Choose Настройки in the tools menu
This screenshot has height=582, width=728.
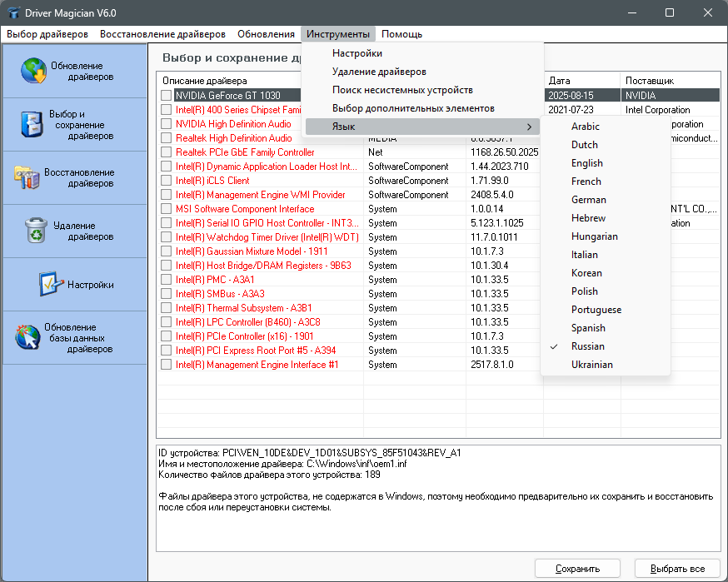(x=422, y=53)
